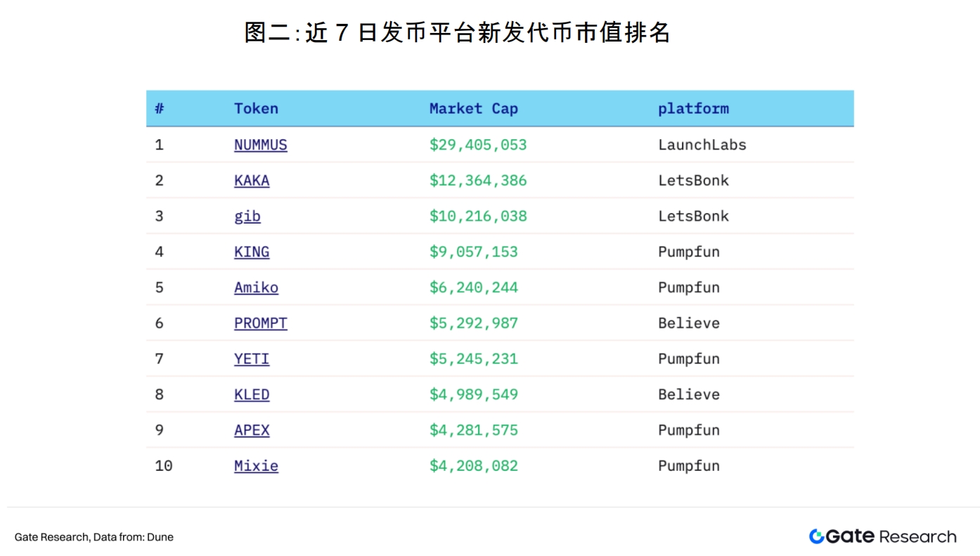
Task: Open the Mixie token link
Action: [256, 465]
